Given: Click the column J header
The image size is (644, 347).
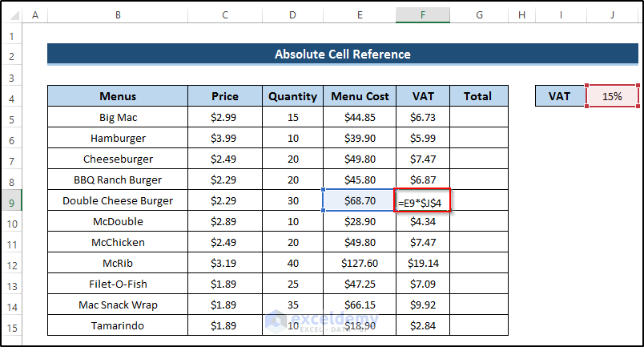Looking at the screenshot, I should pyautogui.click(x=613, y=15).
